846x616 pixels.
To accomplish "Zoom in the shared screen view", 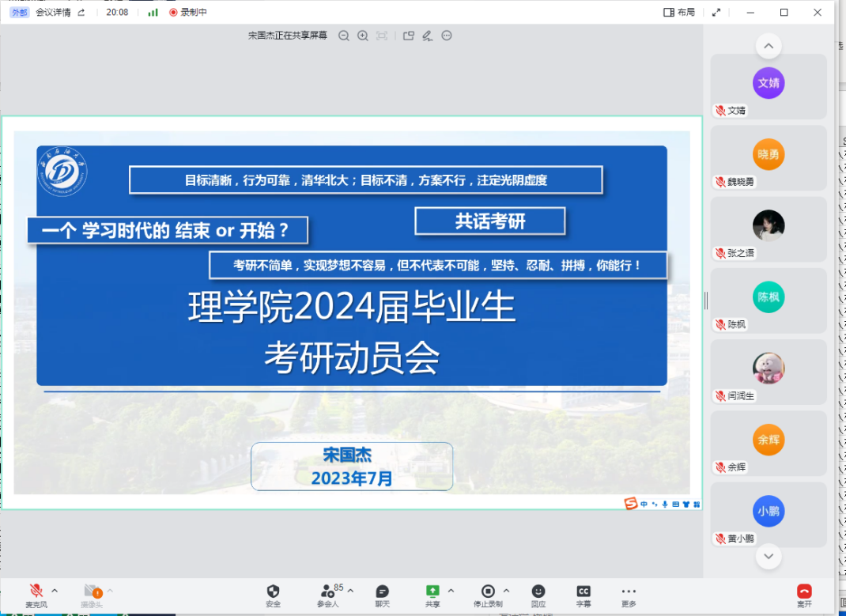I will tap(363, 36).
